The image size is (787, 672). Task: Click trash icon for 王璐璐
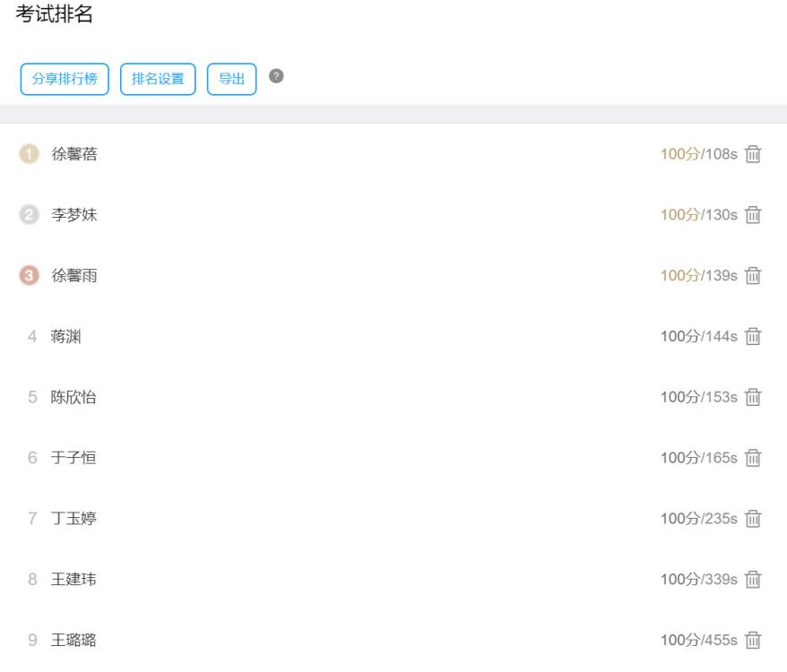coord(753,641)
